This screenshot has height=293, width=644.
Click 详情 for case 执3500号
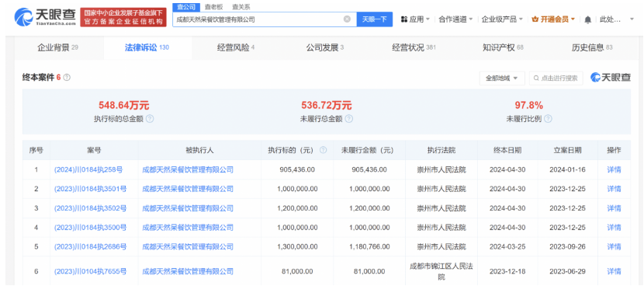coord(614,228)
